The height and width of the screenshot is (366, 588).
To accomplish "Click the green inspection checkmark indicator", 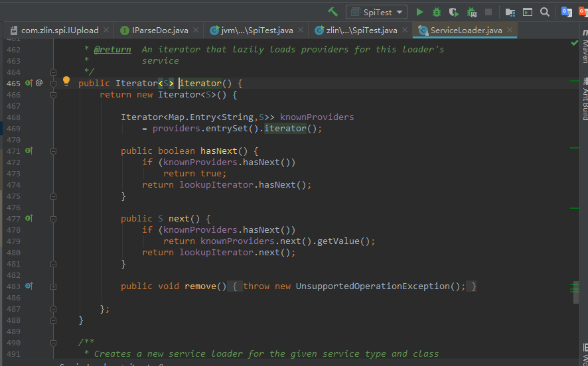I will click(x=574, y=43).
